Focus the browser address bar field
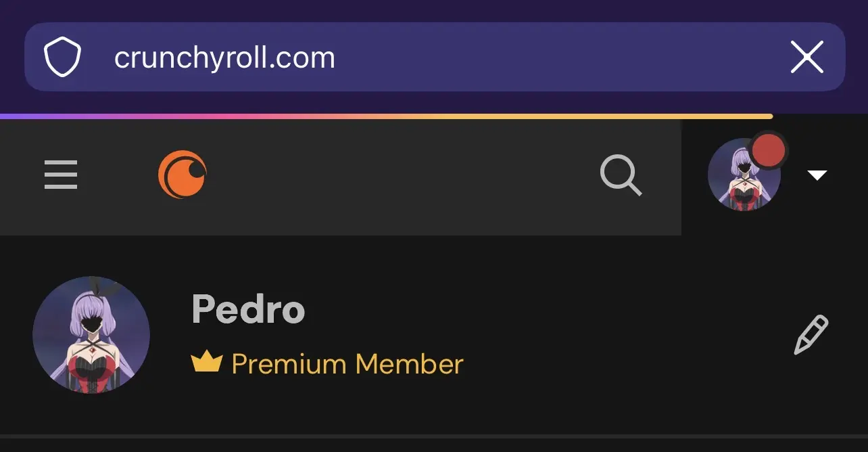Image resolution: width=868 pixels, height=452 pixels. click(x=435, y=57)
